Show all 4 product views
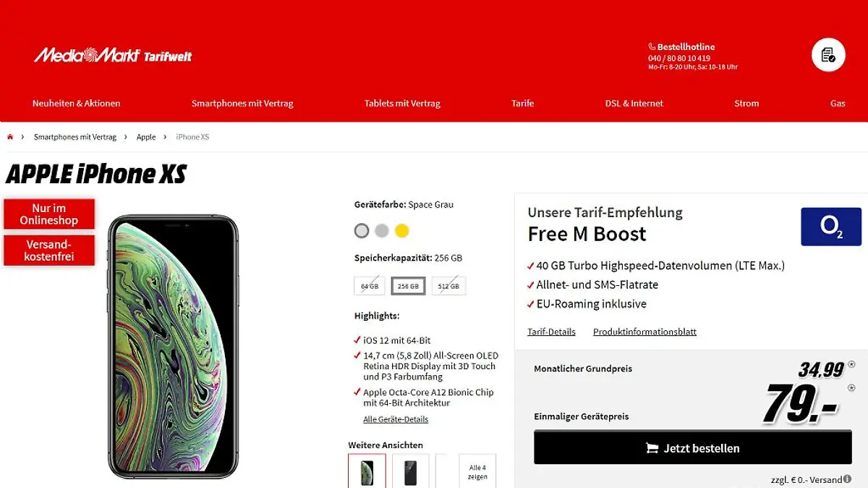The height and width of the screenshot is (488, 868). coord(477,472)
